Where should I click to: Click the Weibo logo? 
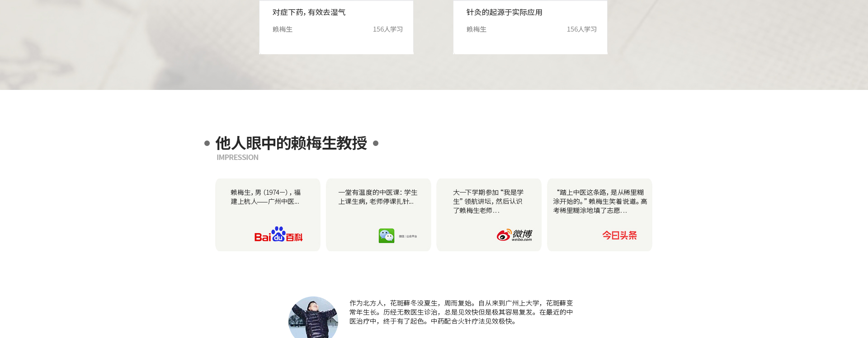[x=514, y=235]
